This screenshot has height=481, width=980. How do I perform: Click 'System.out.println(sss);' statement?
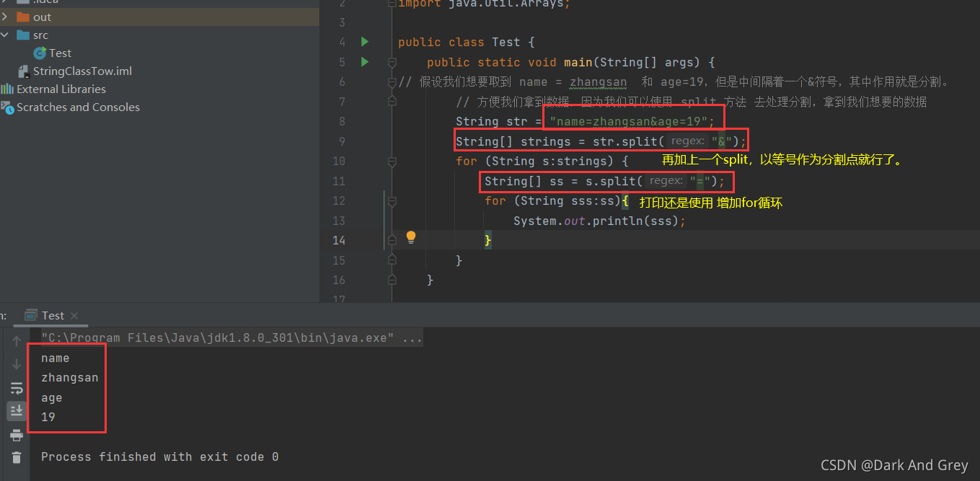599,221
